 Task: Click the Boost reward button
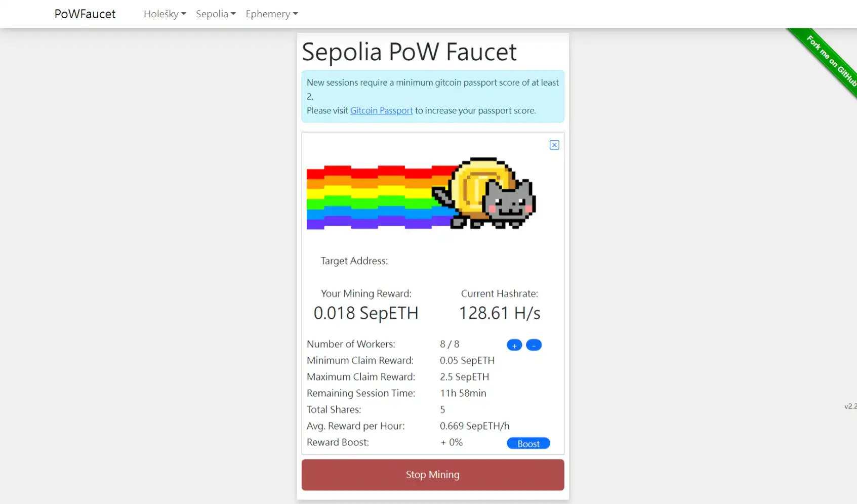click(528, 443)
